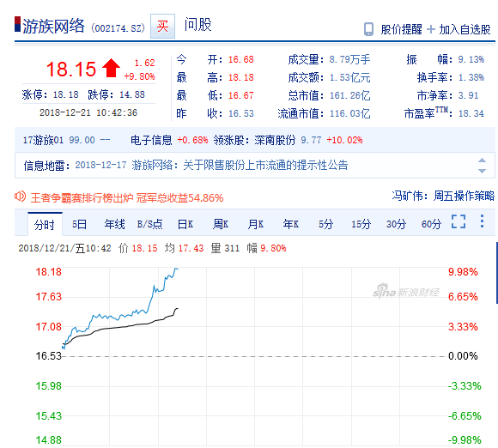Screen dimensions: 498x448
Task: Click the 跌停: 14.88 value
Action: (132, 94)
